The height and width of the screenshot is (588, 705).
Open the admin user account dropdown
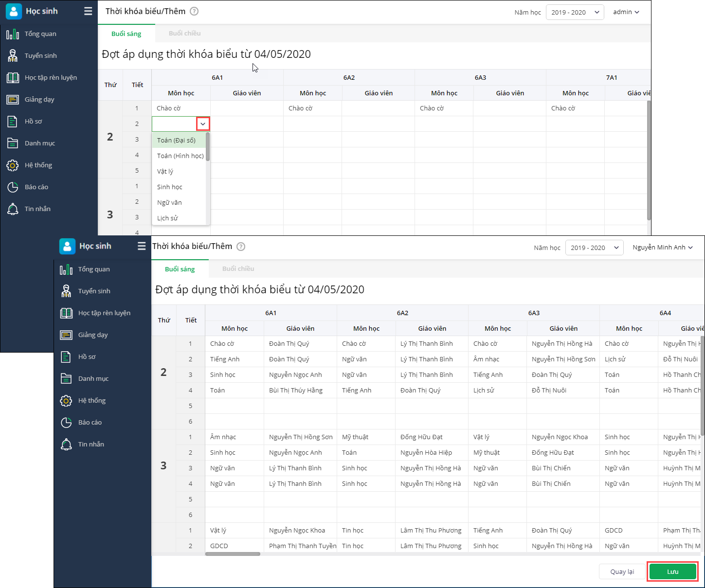tap(626, 12)
